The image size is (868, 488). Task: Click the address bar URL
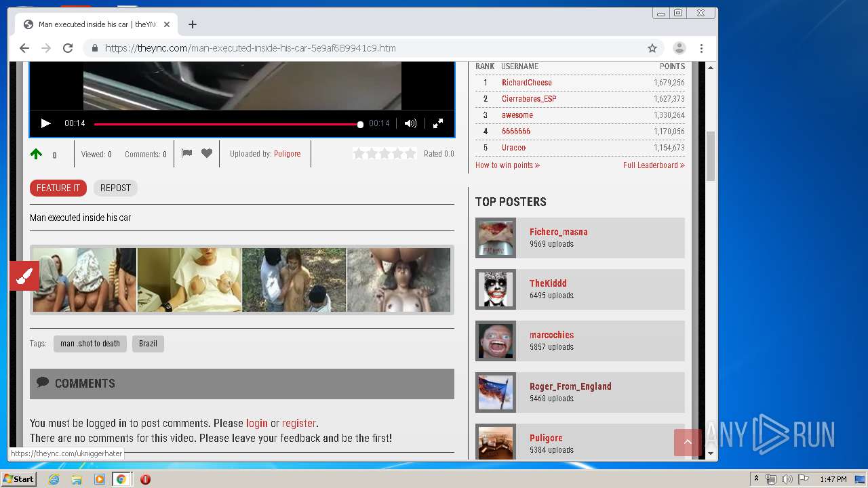point(250,48)
